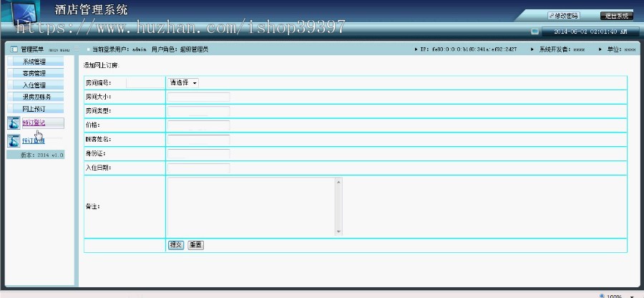Viewport: 644px width, 298px height.
Task: Open the 系统管理 menu section
Action: point(35,62)
